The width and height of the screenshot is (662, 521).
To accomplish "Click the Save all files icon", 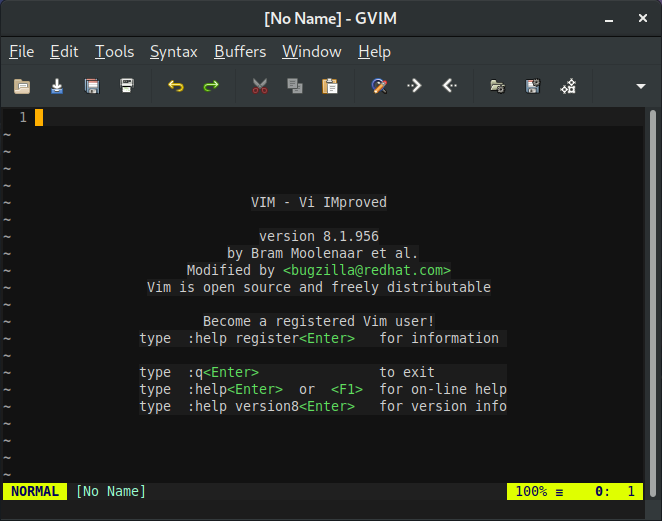I will coord(92,86).
